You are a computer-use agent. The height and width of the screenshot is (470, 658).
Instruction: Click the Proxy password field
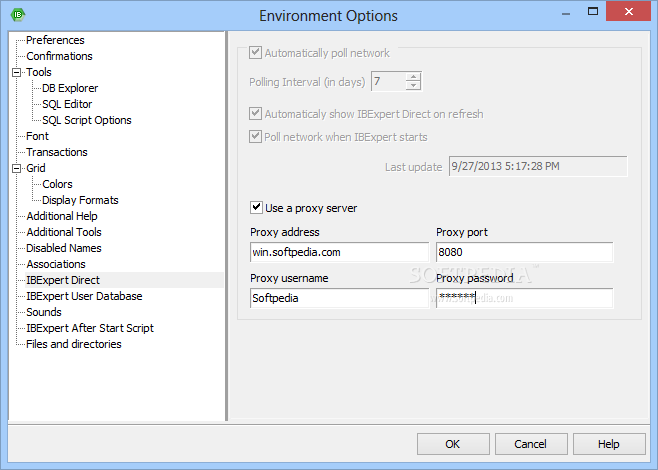525,298
